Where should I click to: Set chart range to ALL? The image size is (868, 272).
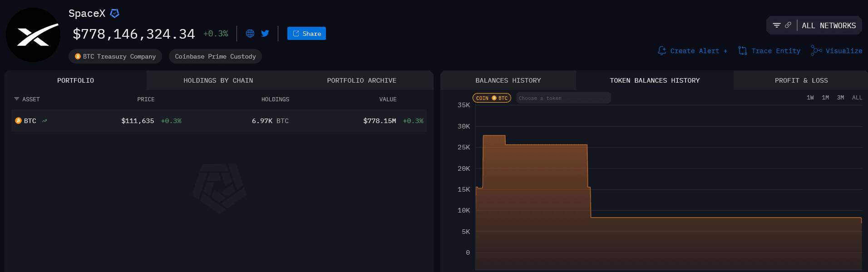pos(857,98)
